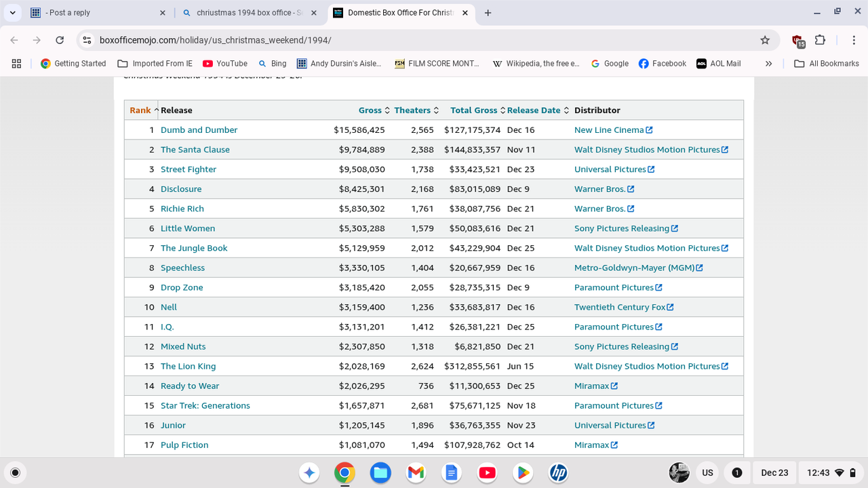Screen dimensions: 868x488
Task: Select the Domestic Box Office tab
Action: (x=400, y=13)
